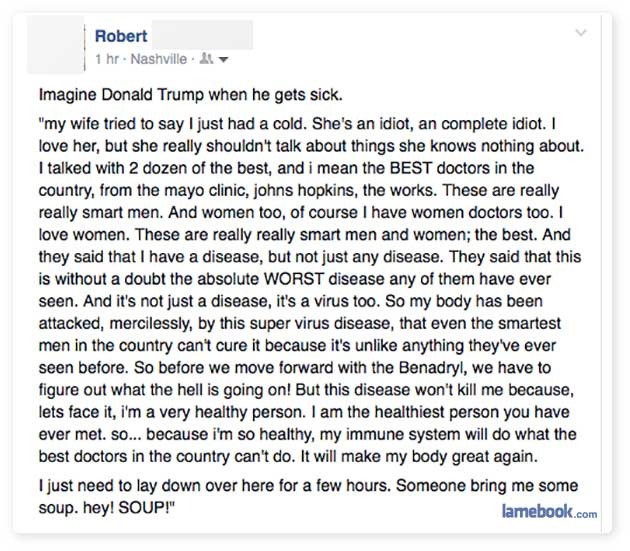The width and height of the screenshot is (630, 551).
Task: Click the words 'johns hopkins' in the post
Action: pyautogui.click(x=306, y=190)
